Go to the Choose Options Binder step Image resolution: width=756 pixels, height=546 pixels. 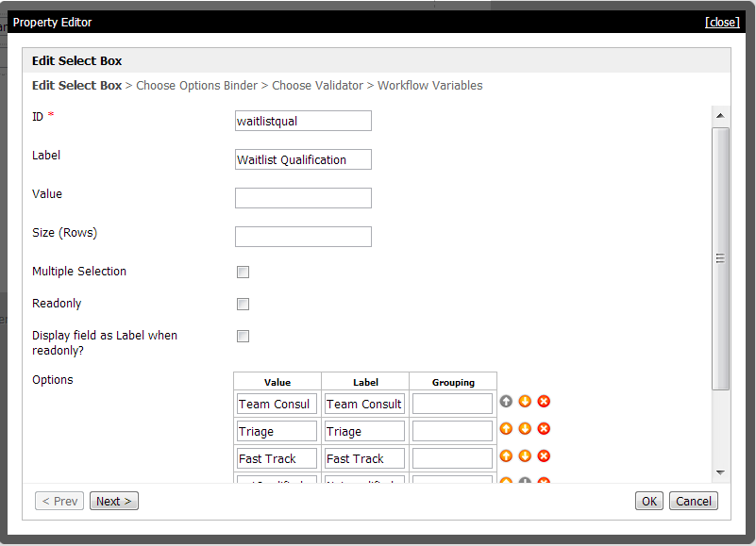point(196,85)
